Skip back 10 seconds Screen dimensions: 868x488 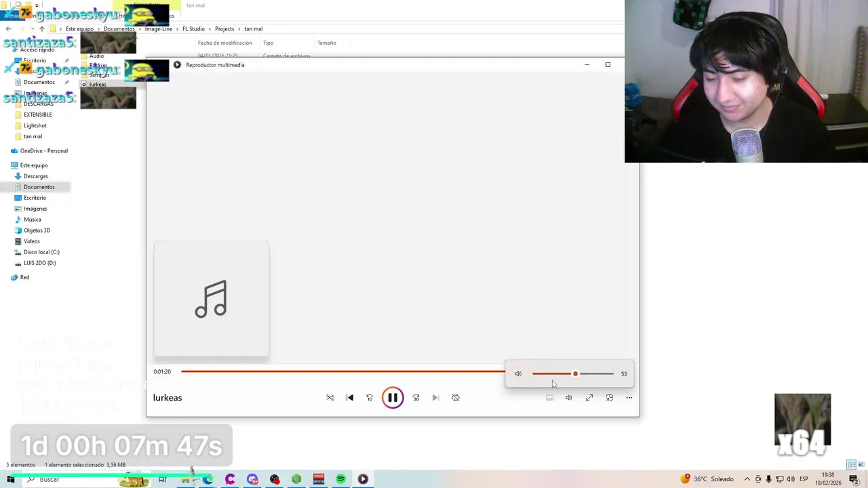[x=370, y=398]
